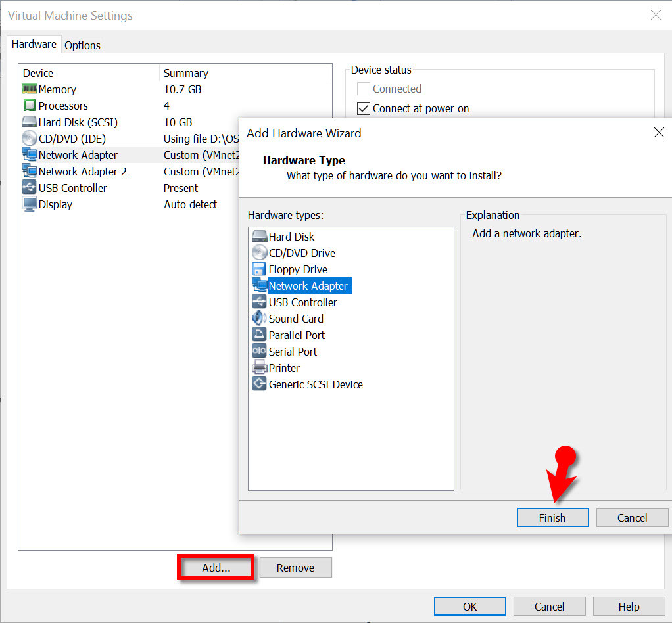672x623 pixels.
Task: Select Parallel Port hardware type
Action: point(297,335)
